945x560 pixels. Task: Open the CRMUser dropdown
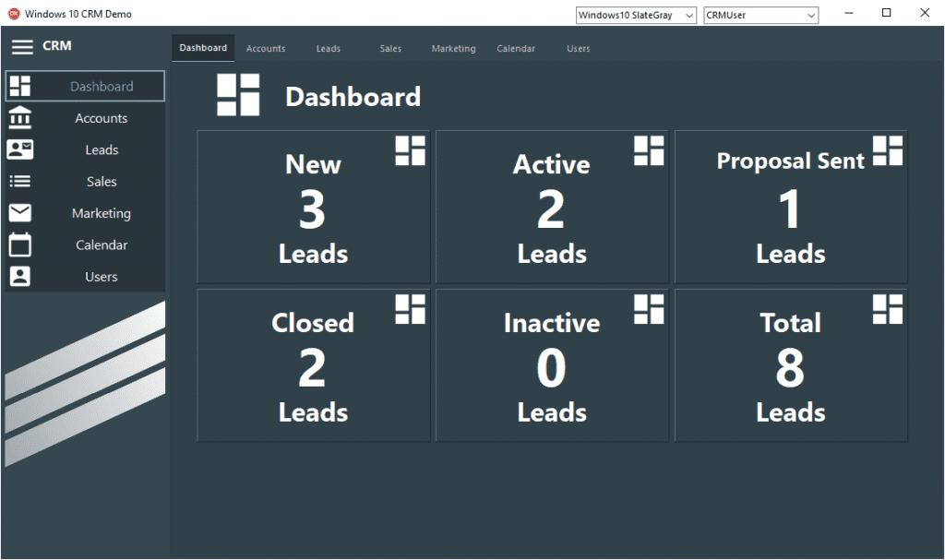point(761,15)
